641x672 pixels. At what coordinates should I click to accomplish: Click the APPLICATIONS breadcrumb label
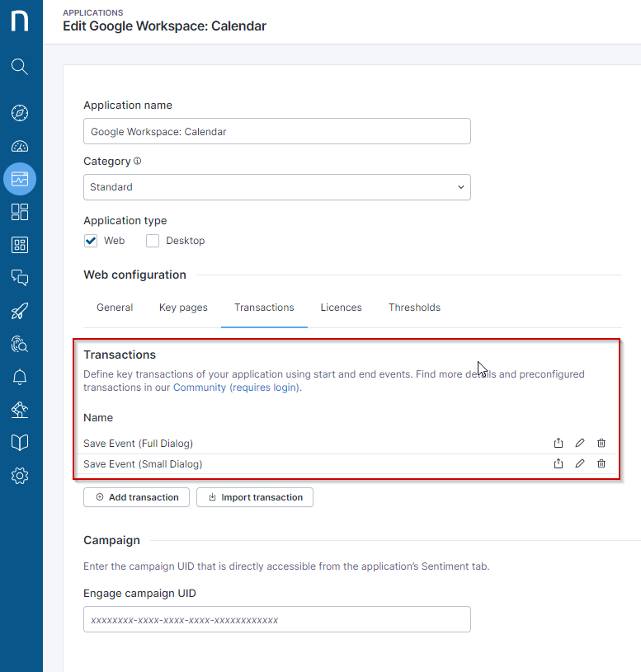pyautogui.click(x=93, y=13)
